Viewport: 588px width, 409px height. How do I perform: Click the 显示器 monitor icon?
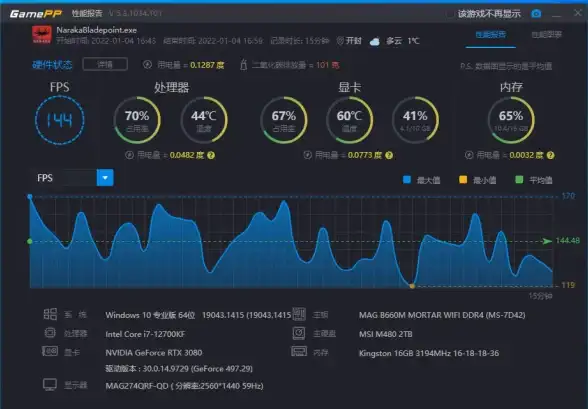pos(50,385)
